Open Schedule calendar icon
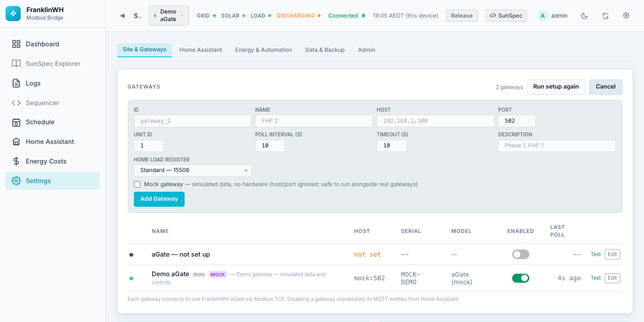 point(16,122)
